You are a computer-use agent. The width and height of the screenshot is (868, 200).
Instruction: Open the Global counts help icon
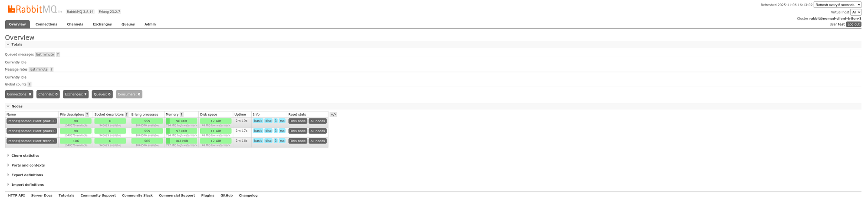pyautogui.click(x=30, y=84)
